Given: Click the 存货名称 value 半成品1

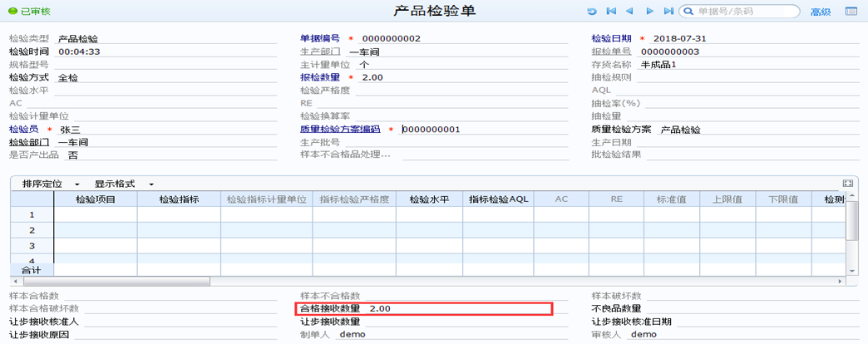Looking at the screenshot, I should pos(658,65).
